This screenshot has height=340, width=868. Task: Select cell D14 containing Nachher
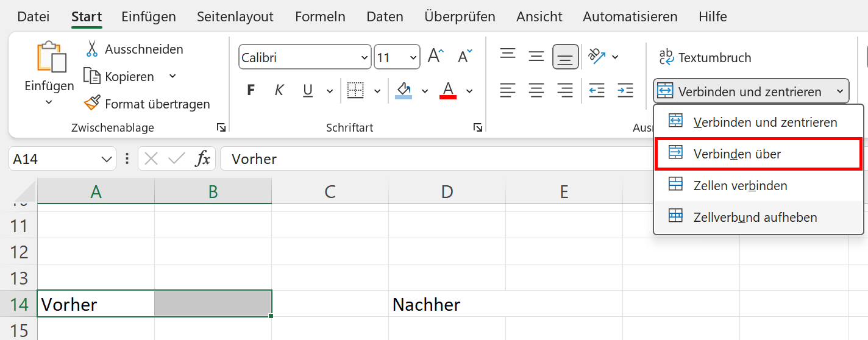[x=447, y=304]
